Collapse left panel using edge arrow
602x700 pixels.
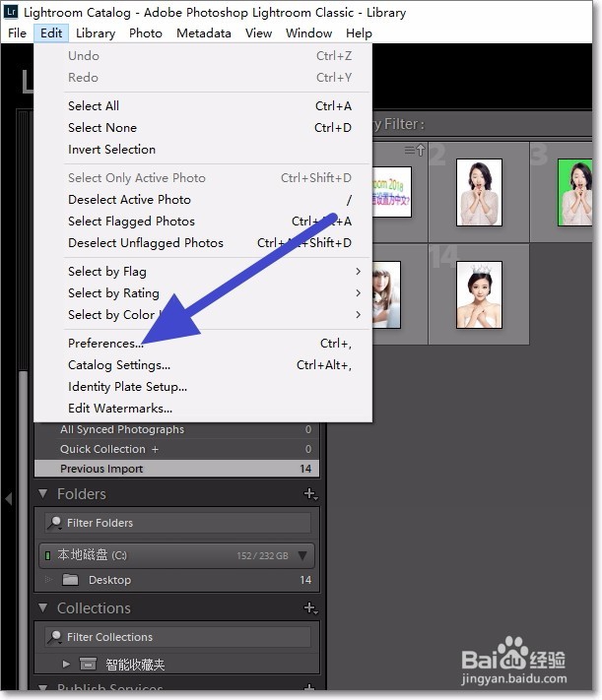pyautogui.click(x=8, y=498)
